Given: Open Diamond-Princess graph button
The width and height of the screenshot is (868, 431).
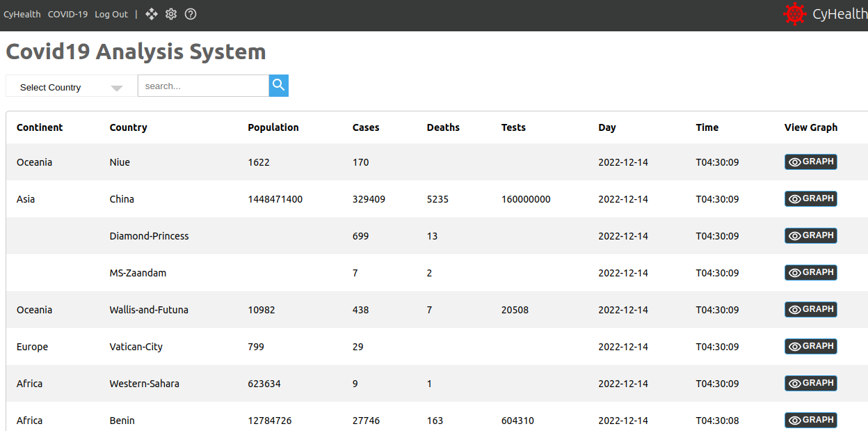Looking at the screenshot, I should (x=810, y=236).
